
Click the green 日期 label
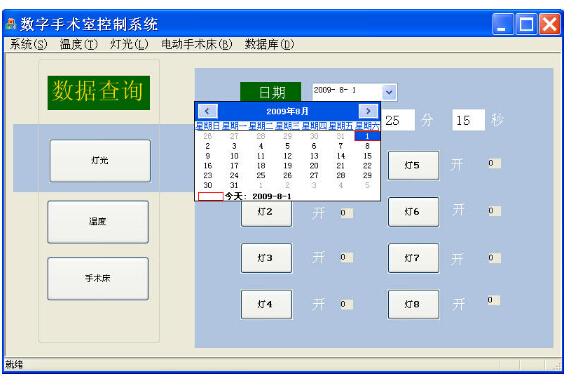tap(271, 92)
